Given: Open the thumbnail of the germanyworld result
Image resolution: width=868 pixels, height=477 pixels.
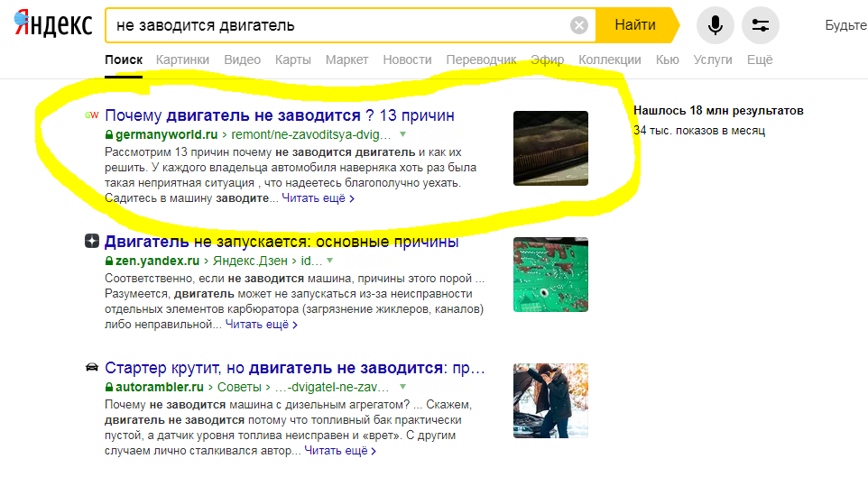Looking at the screenshot, I should (550, 148).
